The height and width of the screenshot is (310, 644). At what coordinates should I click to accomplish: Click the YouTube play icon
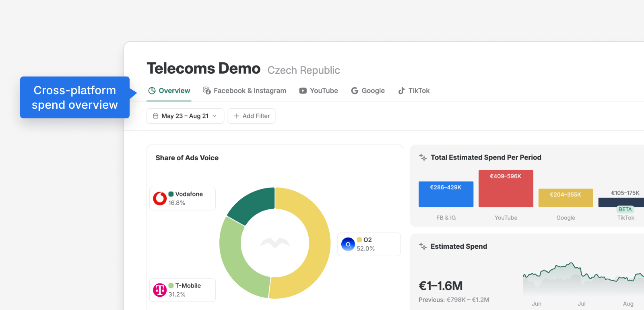coord(303,91)
